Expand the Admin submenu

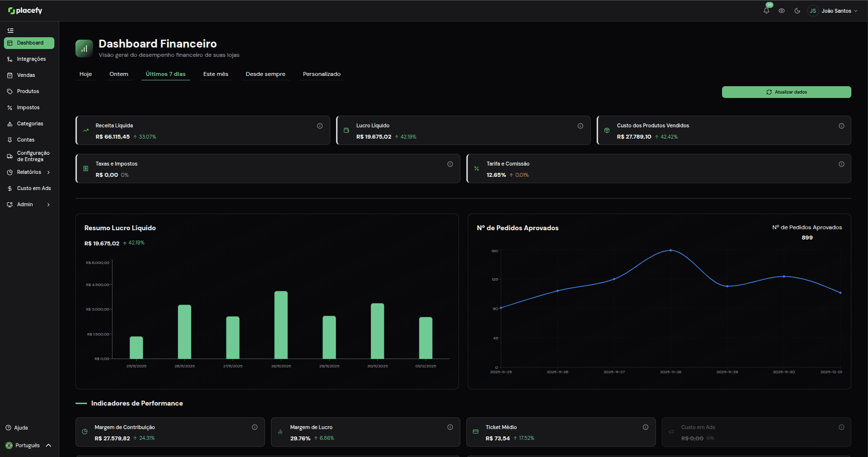coord(24,204)
